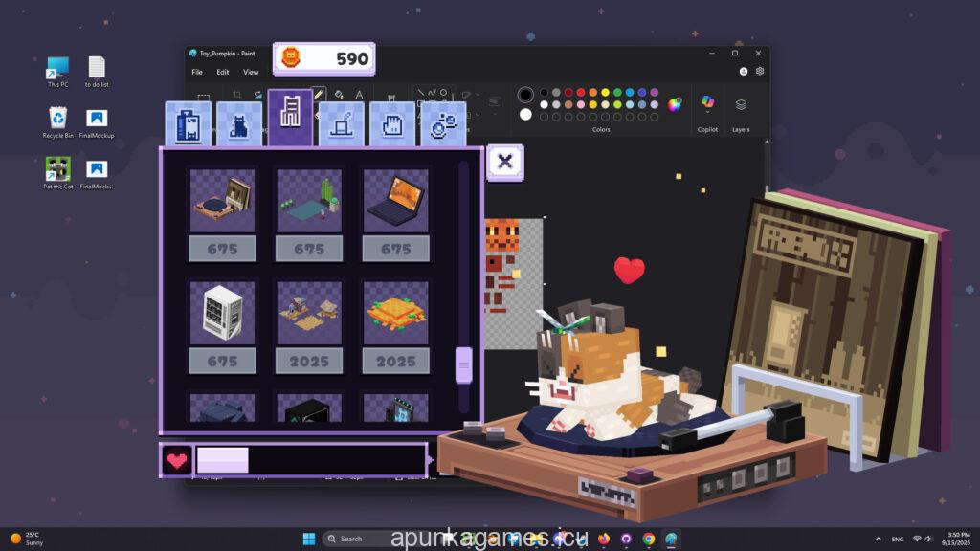Select primary color 1 black circle
Screen dimensions: 980x551
(525, 95)
